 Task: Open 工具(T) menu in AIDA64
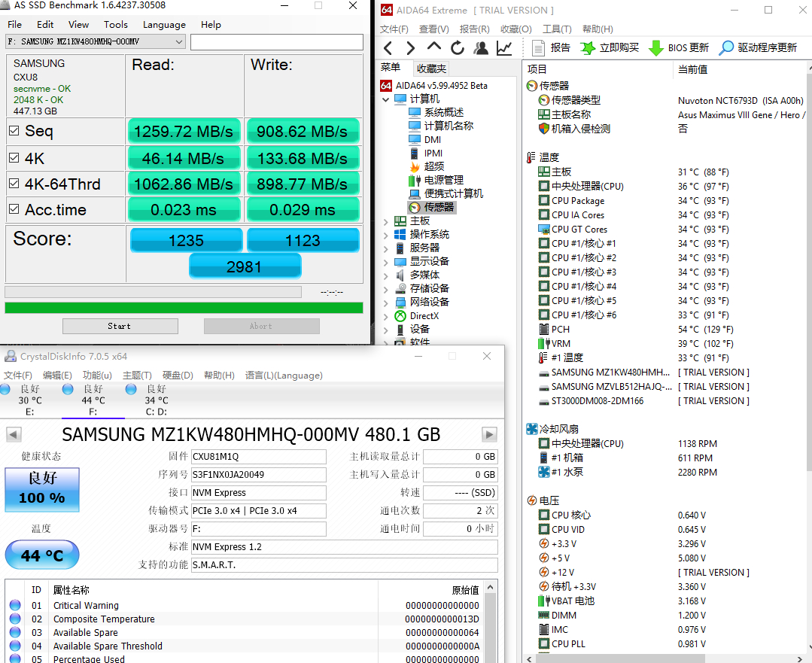point(557,29)
